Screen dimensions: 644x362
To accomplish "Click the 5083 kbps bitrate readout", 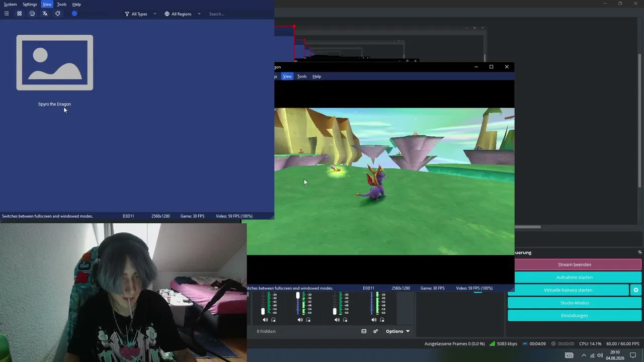I will (x=507, y=344).
